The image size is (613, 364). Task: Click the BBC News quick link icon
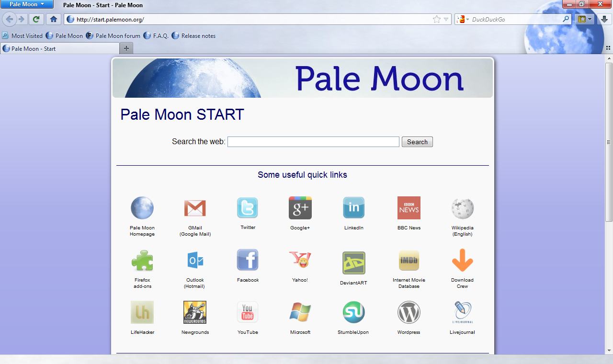(x=409, y=208)
